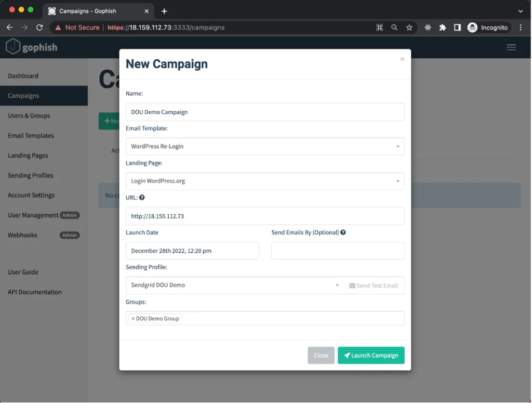Click the browser address bar URL
The height and width of the screenshot is (403, 532).
(x=166, y=28)
